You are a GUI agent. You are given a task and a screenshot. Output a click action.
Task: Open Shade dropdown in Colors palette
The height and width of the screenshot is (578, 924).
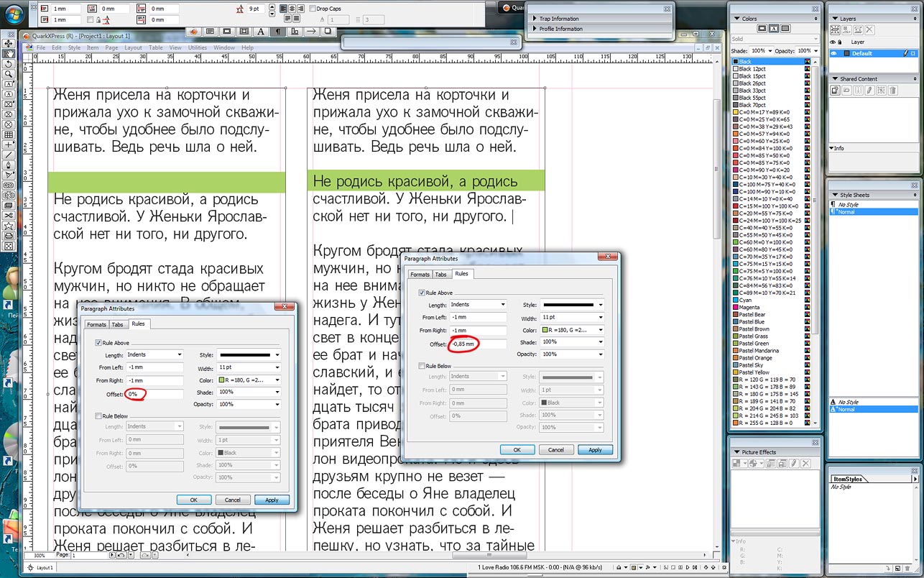pos(770,51)
